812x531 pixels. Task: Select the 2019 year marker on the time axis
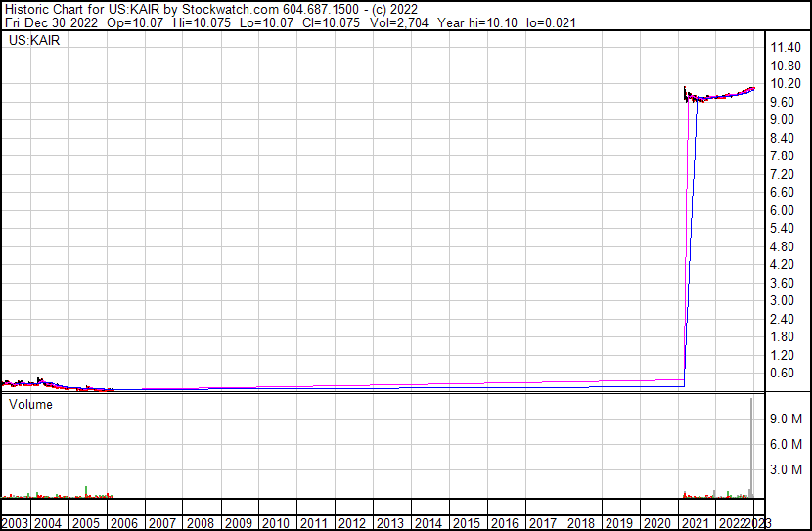(618, 523)
